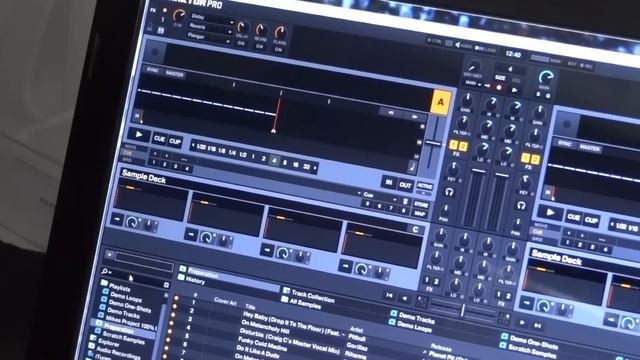The image size is (640, 360).
Task: Enable FX unit 1 for Deck B
Action: 526,158
